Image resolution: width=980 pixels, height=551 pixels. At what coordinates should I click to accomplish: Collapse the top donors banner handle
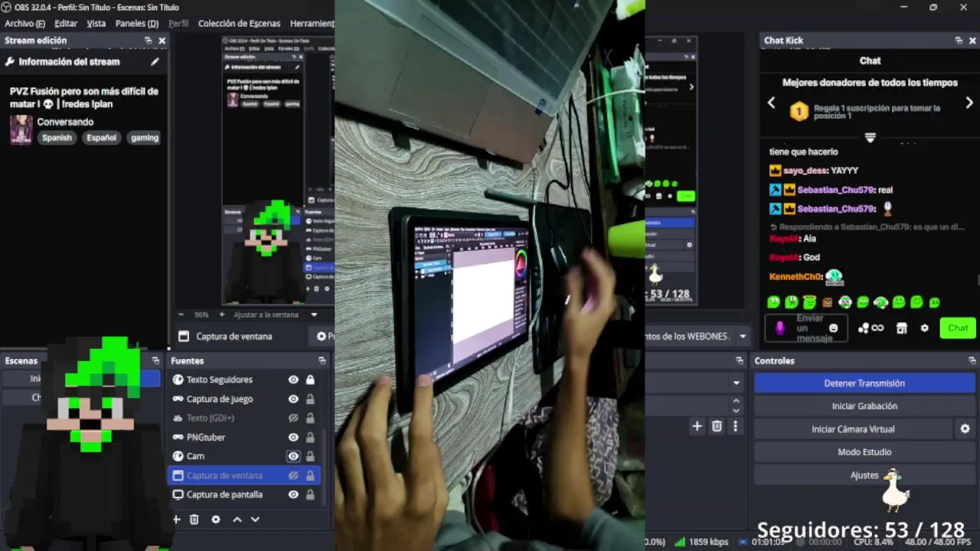(870, 138)
